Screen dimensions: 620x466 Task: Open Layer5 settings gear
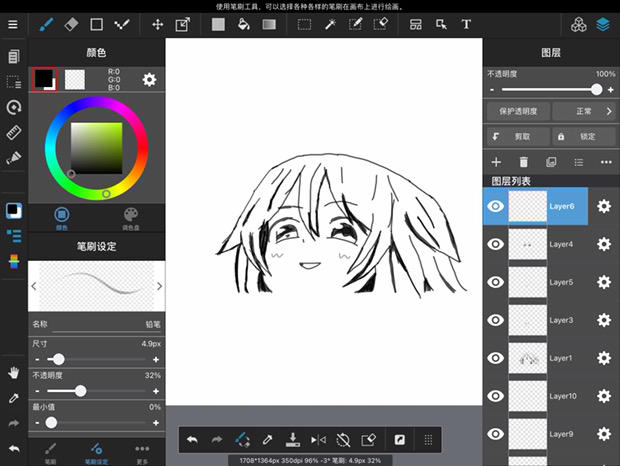click(604, 282)
